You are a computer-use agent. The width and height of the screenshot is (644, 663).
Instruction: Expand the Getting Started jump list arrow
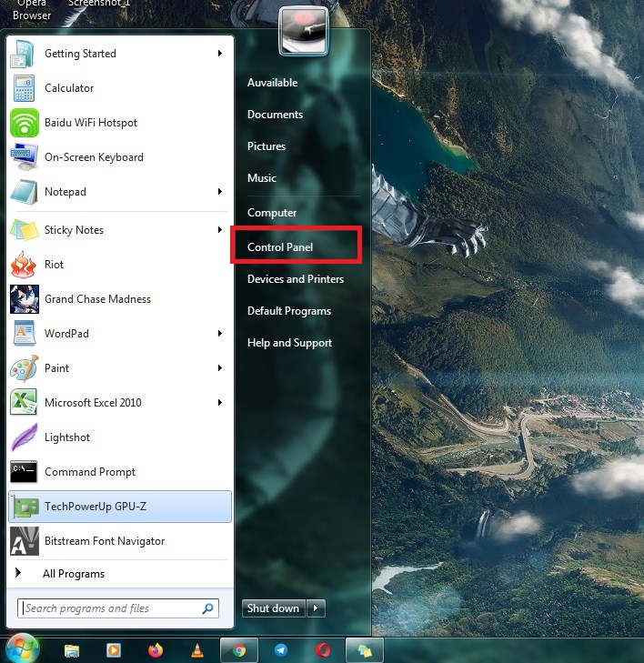coord(220,54)
